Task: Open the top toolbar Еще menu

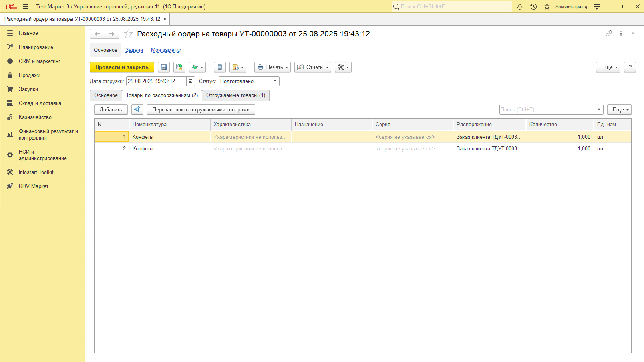Action: pos(608,67)
